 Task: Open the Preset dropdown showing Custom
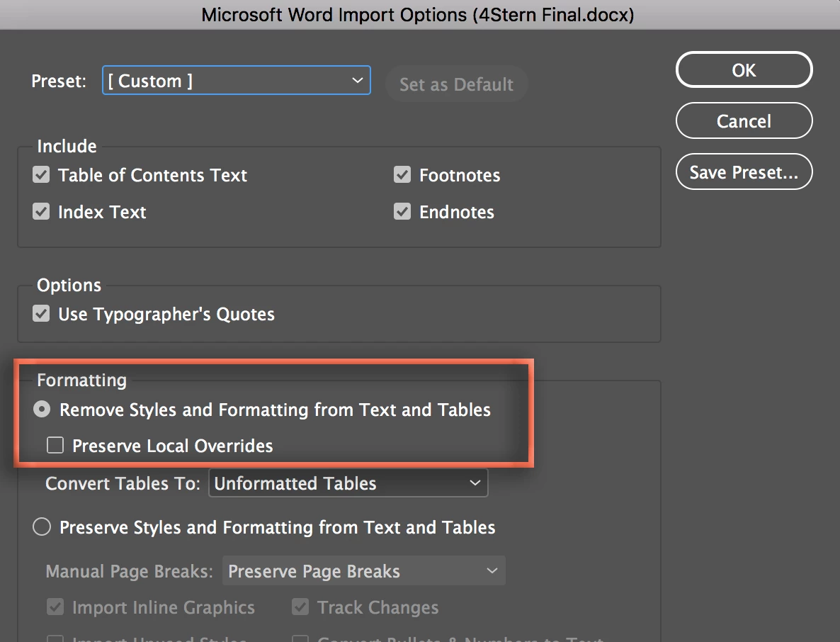[237, 80]
